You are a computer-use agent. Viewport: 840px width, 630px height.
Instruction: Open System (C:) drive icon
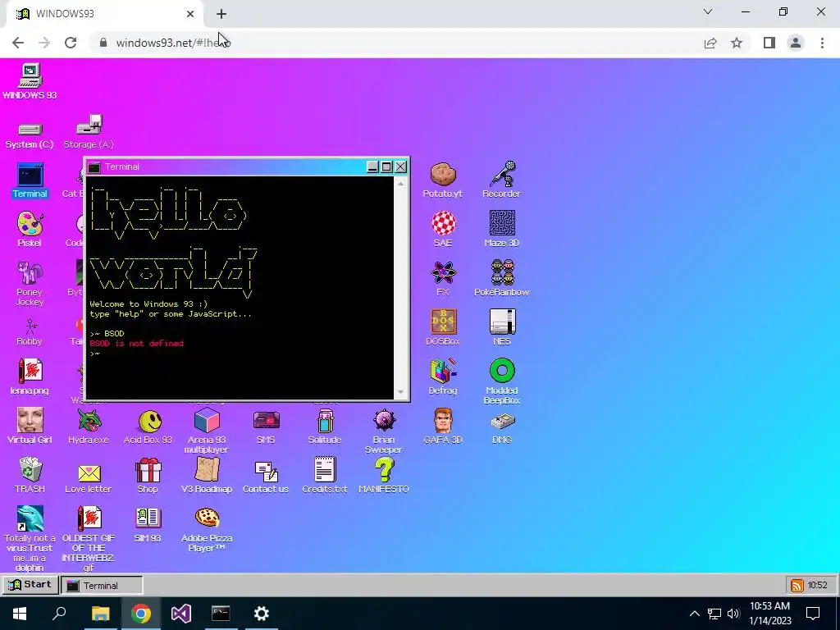tap(30, 129)
